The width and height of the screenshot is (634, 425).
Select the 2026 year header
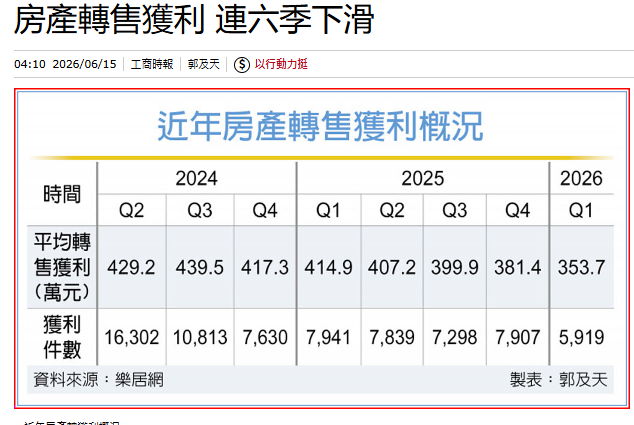click(581, 178)
